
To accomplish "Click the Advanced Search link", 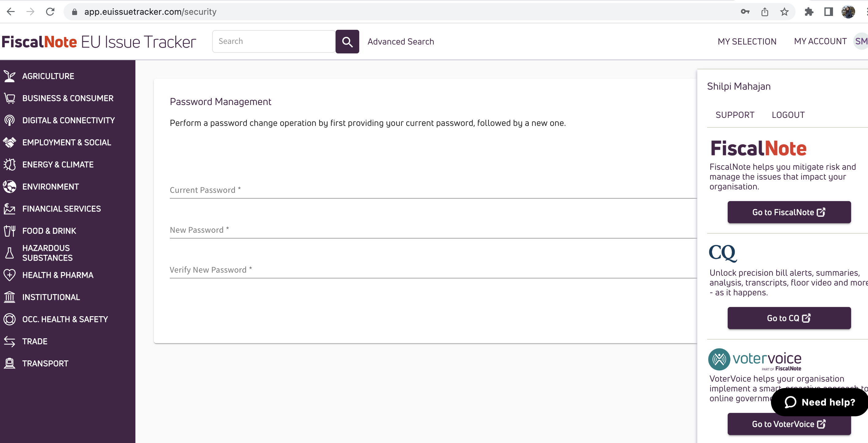I will pyautogui.click(x=401, y=41).
